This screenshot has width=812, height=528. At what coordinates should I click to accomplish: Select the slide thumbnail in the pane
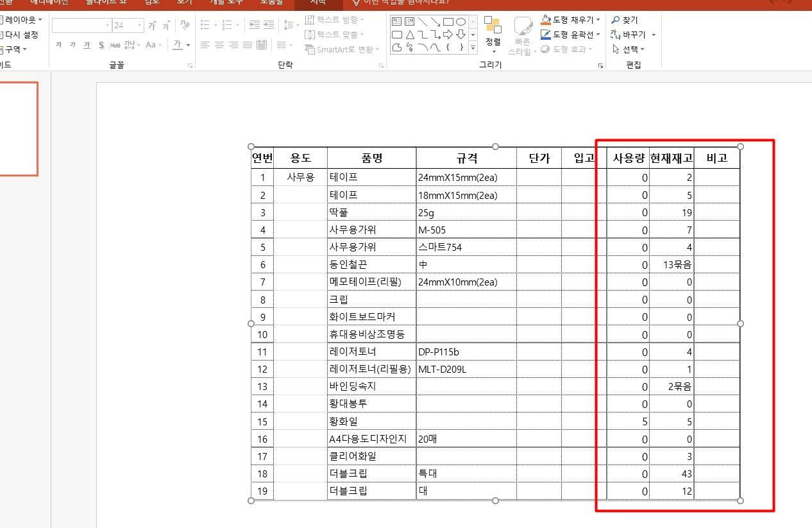(x=19, y=128)
